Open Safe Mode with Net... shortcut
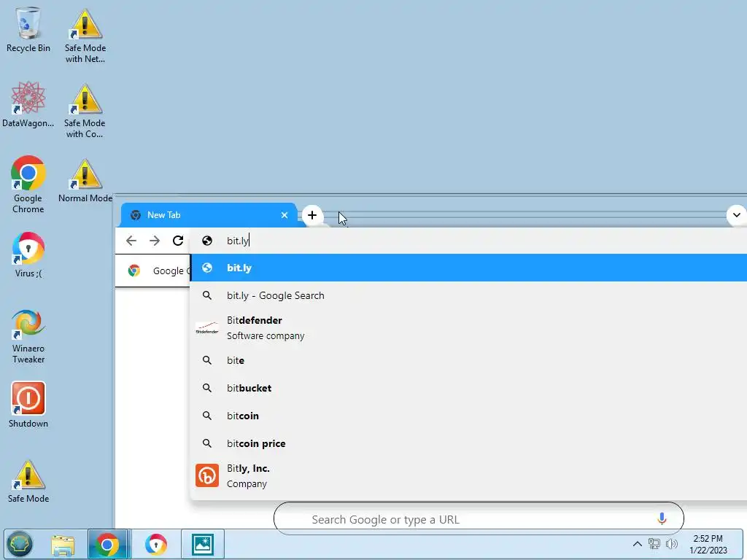Screen dimensions: 747x560 point(85,36)
